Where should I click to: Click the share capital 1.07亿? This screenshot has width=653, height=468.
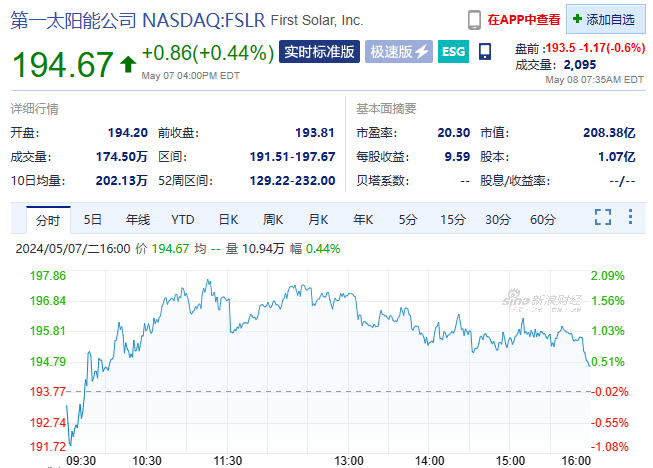click(617, 157)
